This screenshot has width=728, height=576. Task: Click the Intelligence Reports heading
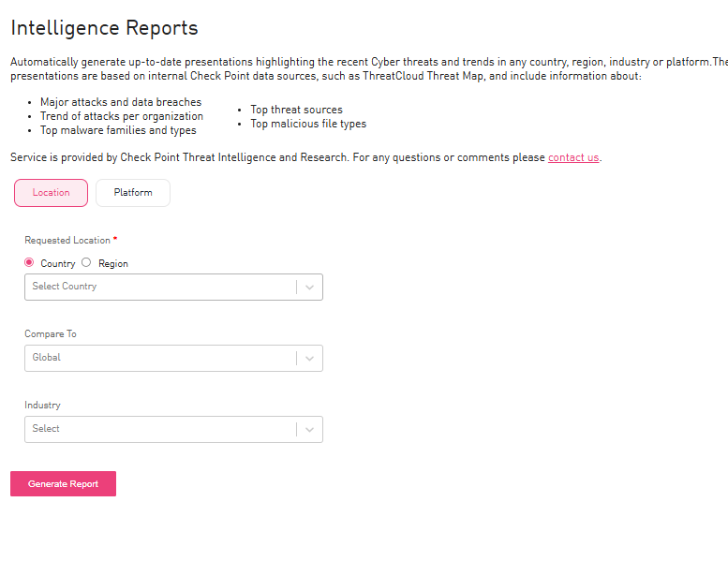click(104, 28)
